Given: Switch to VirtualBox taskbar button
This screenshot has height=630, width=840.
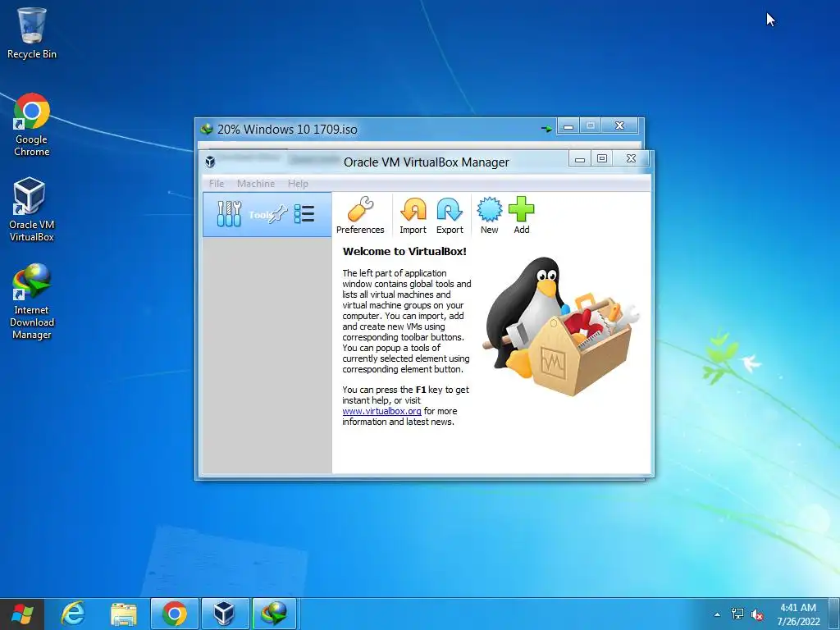Looking at the screenshot, I should pos(224,614).
